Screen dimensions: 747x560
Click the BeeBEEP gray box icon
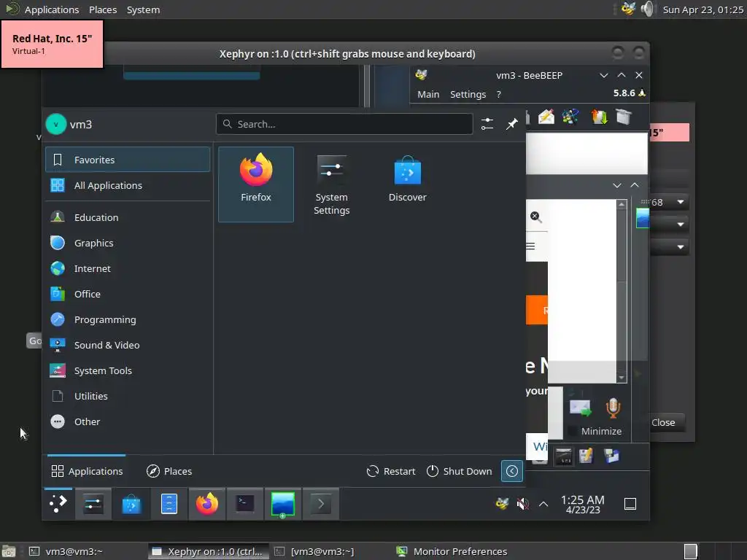624,117
